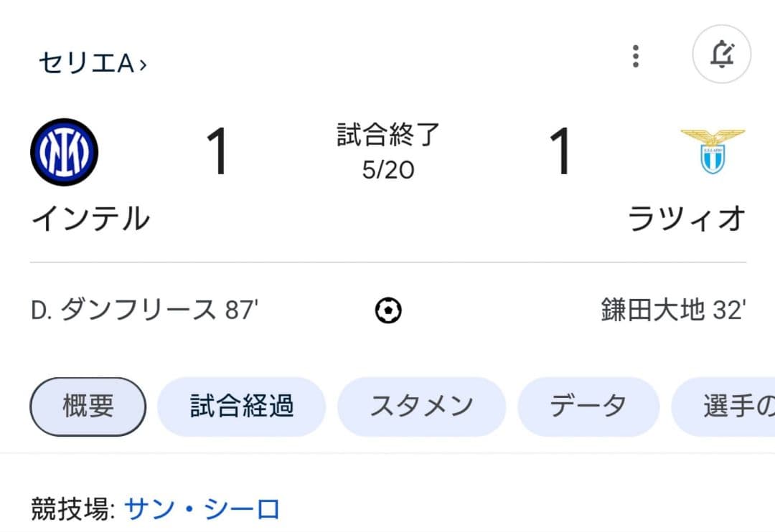Open the サン・シーロ stadium link

(203, 509)
